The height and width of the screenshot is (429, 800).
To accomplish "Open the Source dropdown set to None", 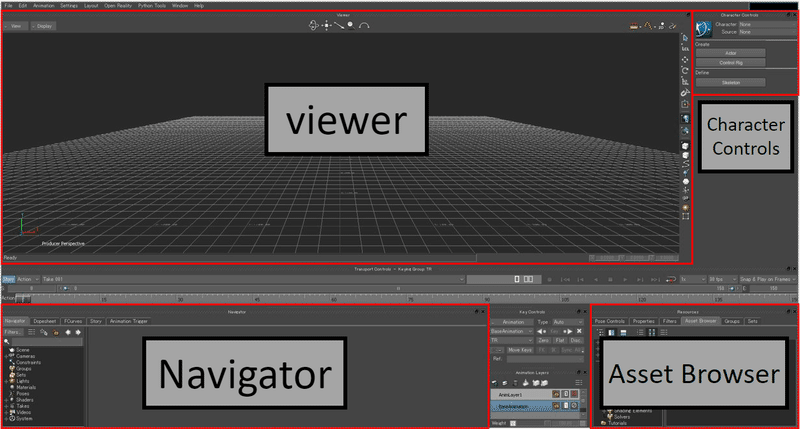I will [x=767, y=32].
